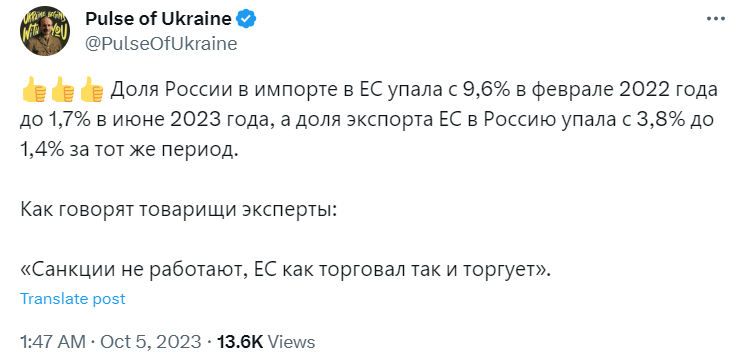Click the middle thumbs-up emoji
747x360 pixels.
click(x=63, y=91)
